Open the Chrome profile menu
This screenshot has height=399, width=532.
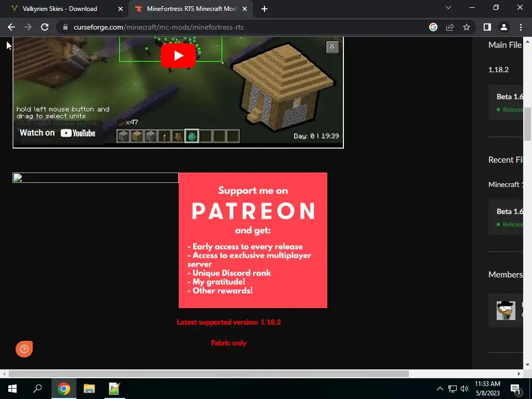point(504,27)
